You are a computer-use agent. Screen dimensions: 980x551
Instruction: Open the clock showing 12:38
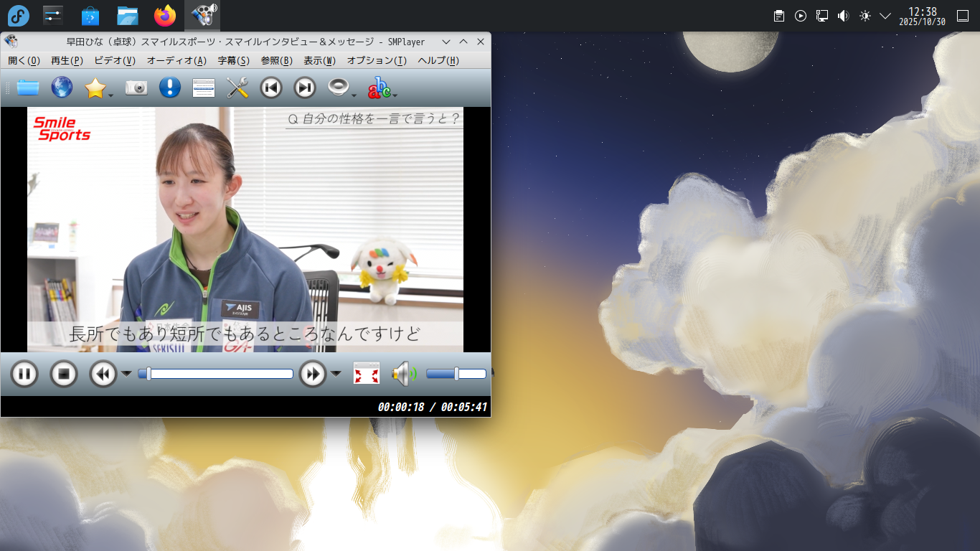tap(923, 16)
